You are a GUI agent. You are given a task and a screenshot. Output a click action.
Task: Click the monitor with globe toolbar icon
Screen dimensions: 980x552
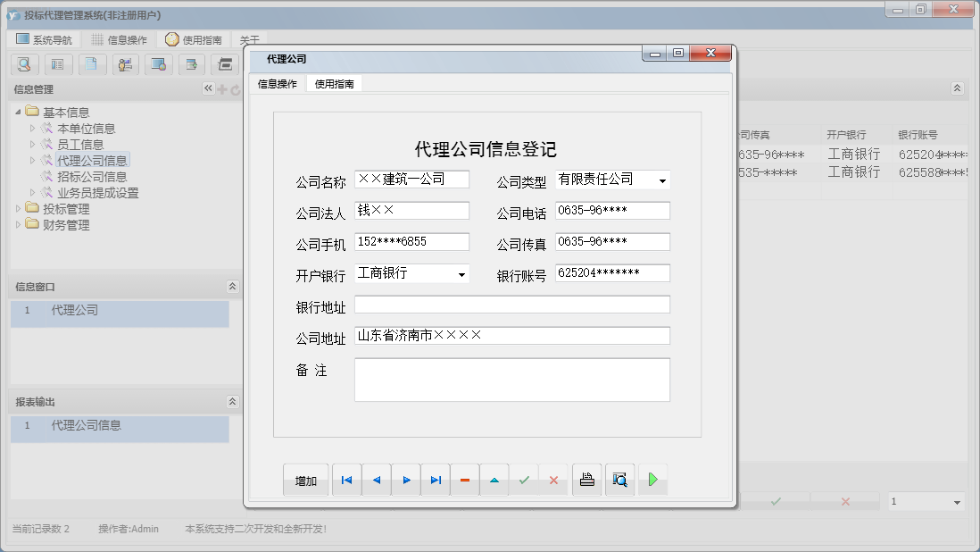point(158,64)
